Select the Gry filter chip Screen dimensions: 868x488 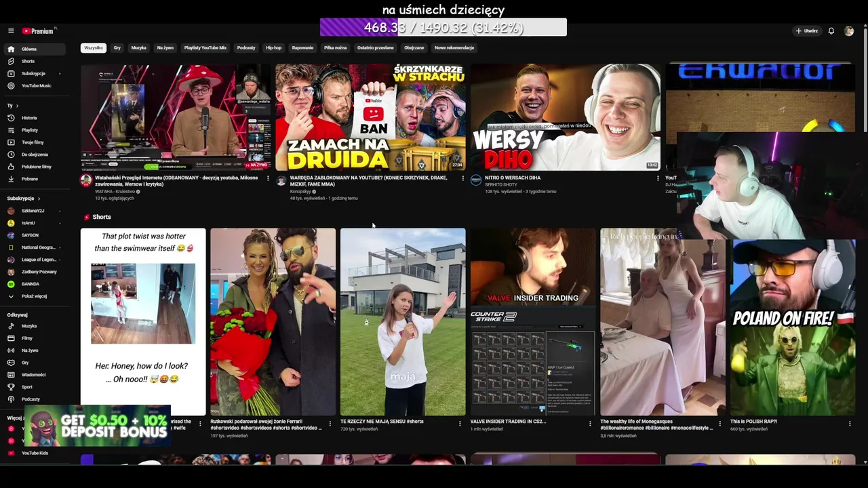117,48
